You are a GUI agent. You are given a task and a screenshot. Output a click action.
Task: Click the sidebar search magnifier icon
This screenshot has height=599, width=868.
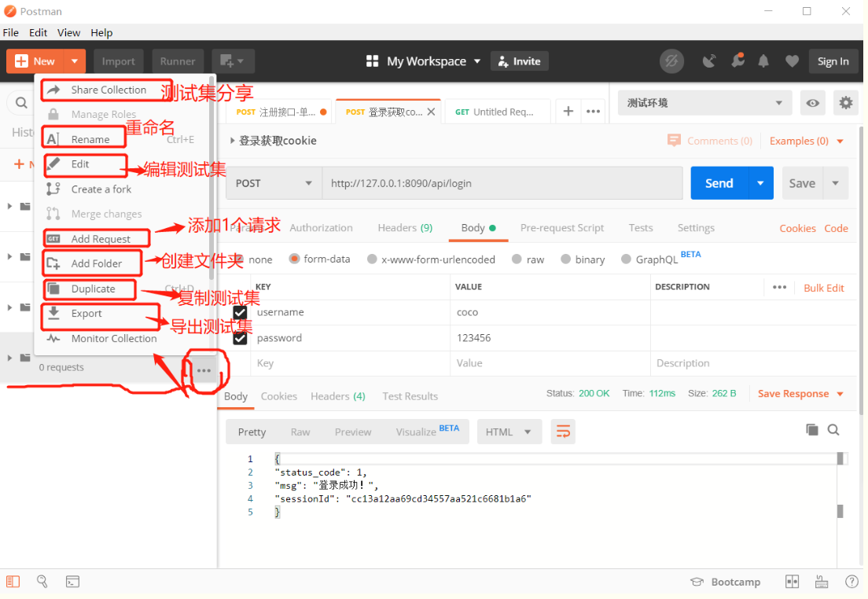point(21,102)
